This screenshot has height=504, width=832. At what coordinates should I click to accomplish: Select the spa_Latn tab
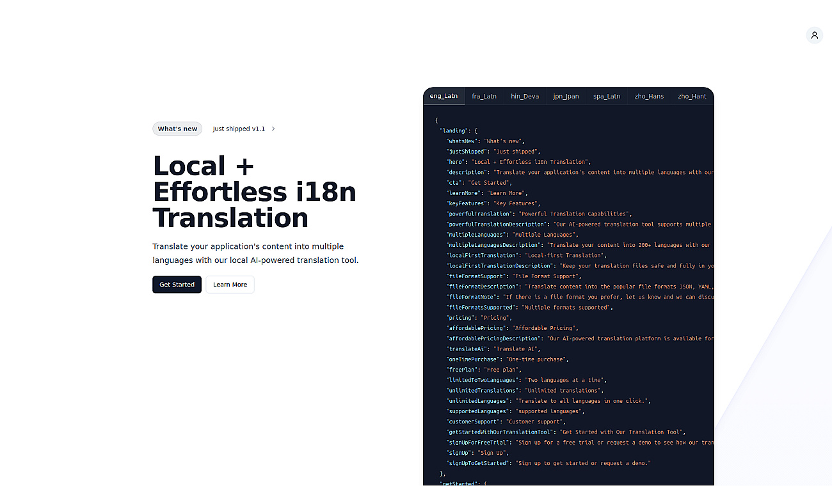coord(607,97)
